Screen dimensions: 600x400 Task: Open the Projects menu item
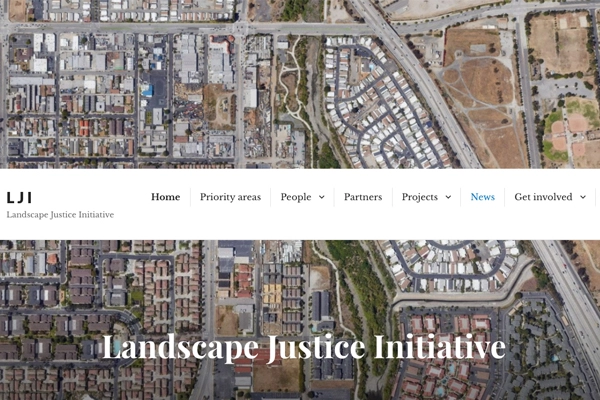pyautogui.click(x=420, y=197)
